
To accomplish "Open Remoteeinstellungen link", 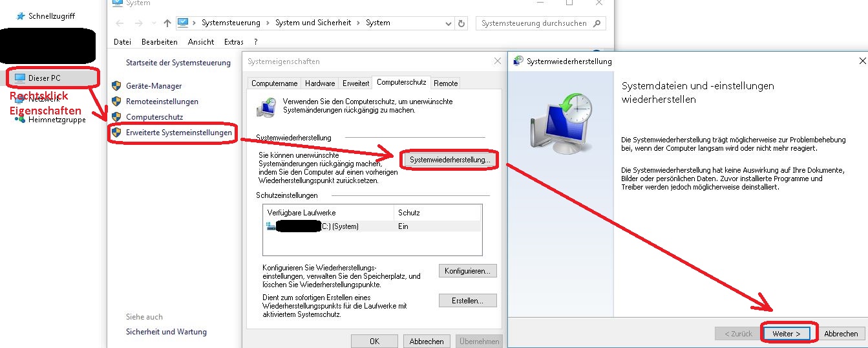I will pos(162,102).
